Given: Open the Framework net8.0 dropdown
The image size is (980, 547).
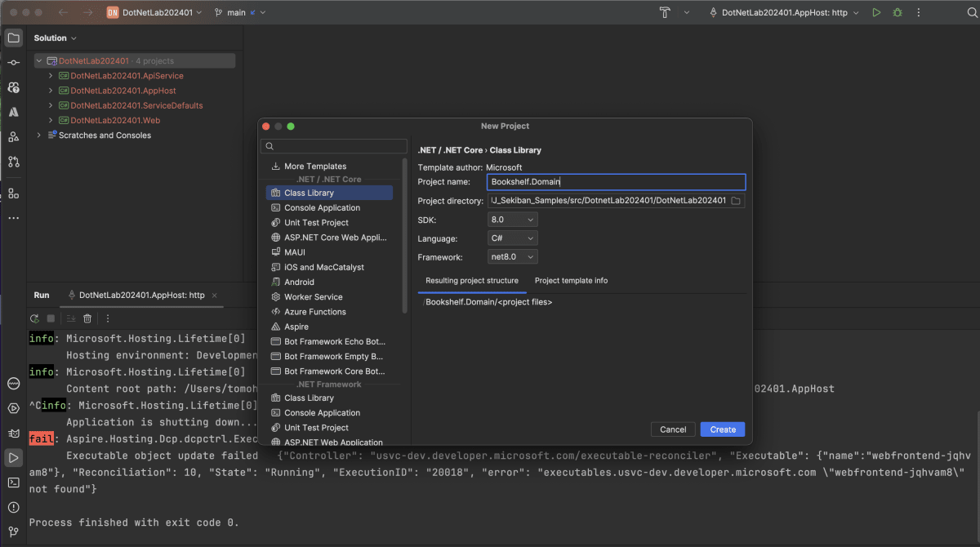Looking at the screenshot, I should click(513, 257).
